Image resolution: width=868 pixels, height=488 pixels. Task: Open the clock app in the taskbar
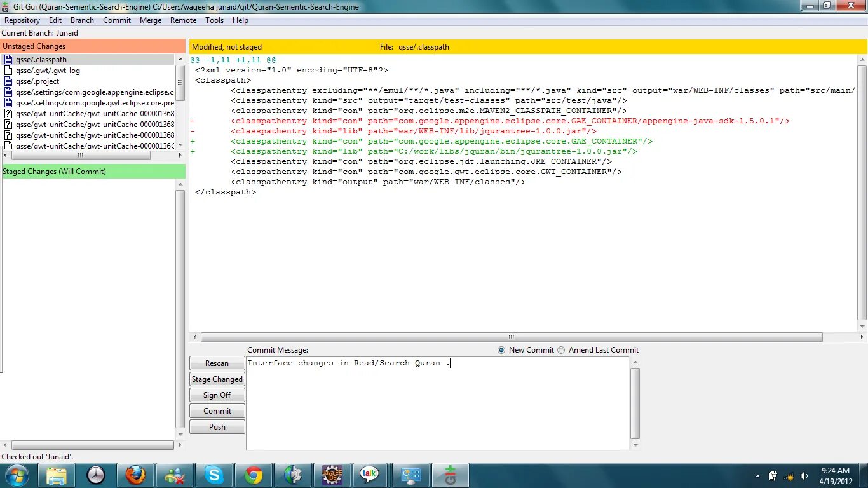[x=96, y=475]
